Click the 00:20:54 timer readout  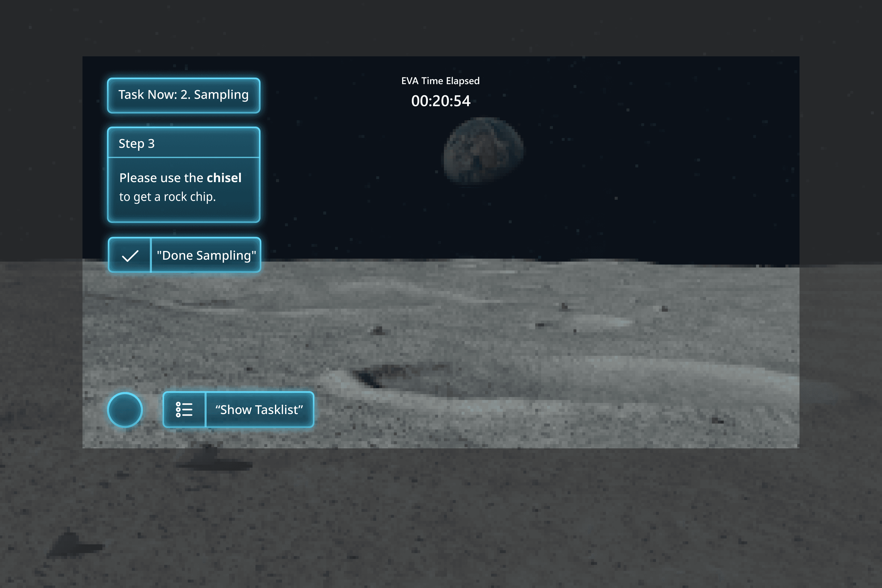tap(441, 101)
